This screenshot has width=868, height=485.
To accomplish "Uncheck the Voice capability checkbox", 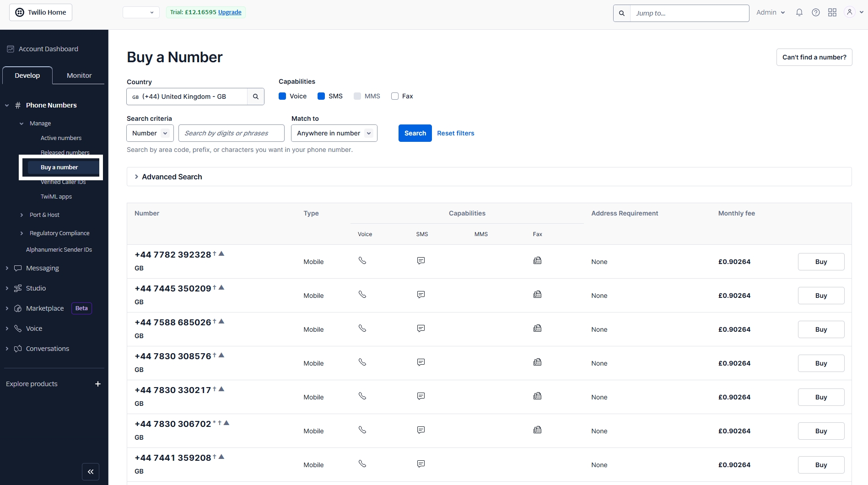I will (x=282, y=96).
